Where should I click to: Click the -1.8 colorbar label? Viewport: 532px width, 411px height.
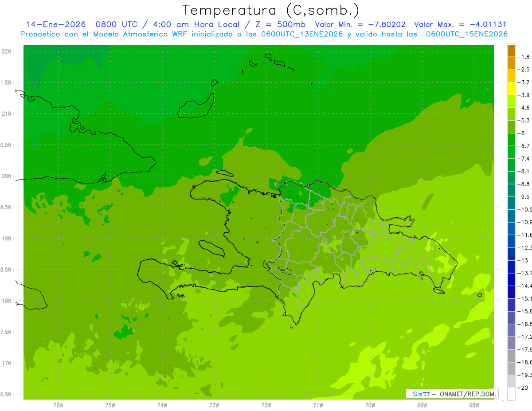tap(524, 57)
